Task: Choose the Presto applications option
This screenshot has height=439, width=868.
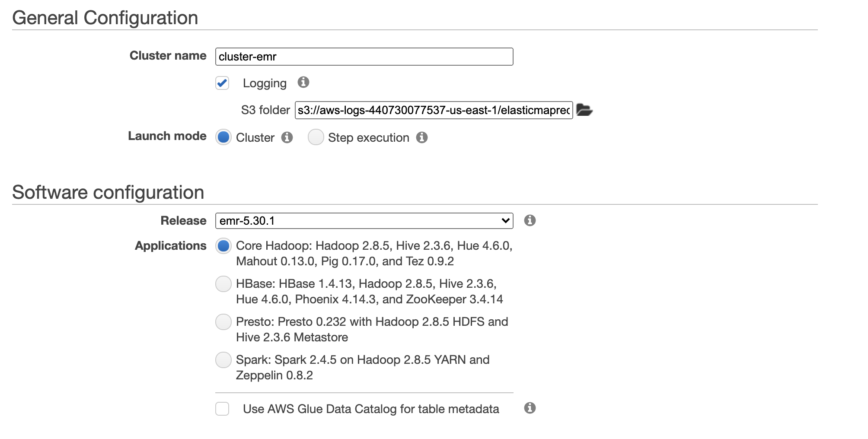Action: coord(223,322)
